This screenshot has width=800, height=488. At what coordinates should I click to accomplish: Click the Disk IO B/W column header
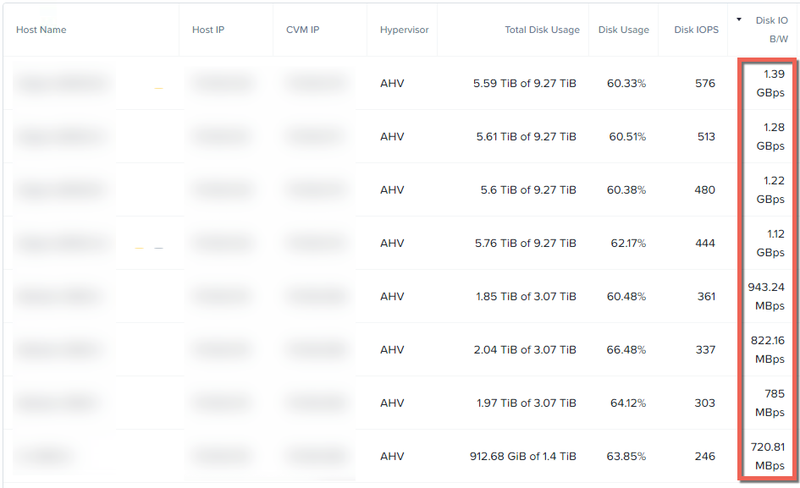point(771,30)
